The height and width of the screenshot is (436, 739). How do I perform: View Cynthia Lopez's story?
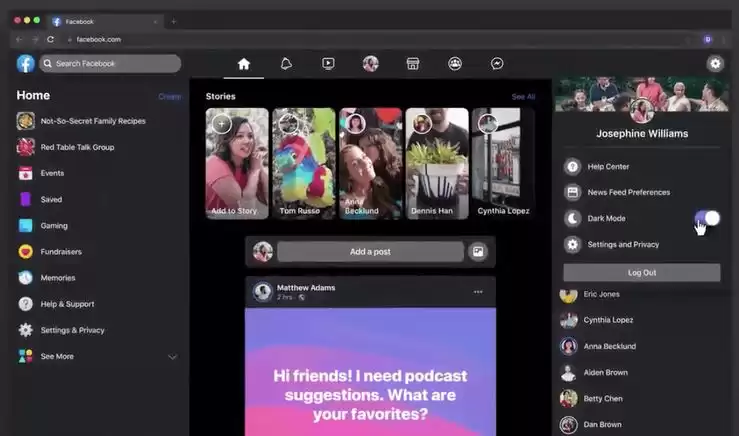503,164
